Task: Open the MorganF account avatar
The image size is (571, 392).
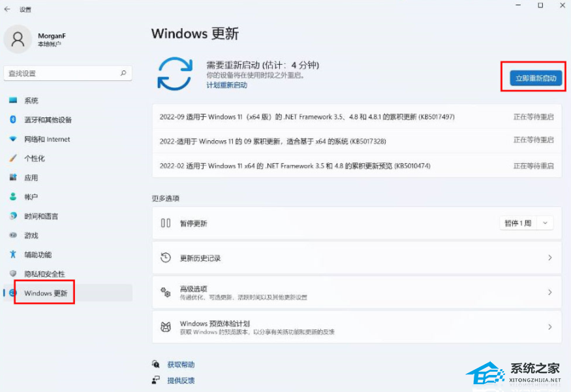Action: click(x=18, y=39)
